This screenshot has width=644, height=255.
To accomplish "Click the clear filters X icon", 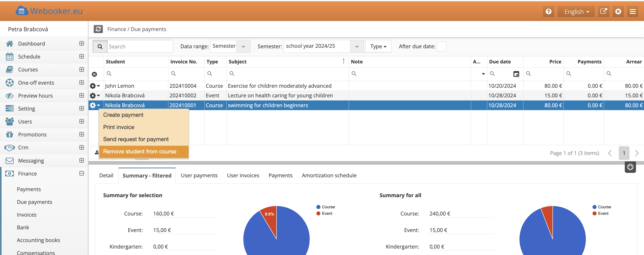I will 94,74.
